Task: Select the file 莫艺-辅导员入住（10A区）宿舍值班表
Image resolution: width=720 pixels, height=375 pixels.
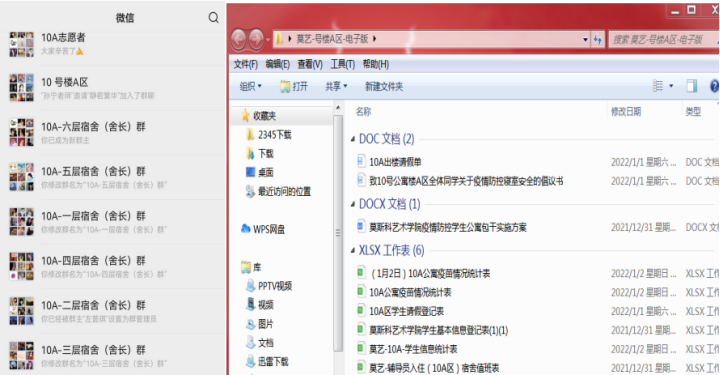Action: (x=434, y=368)
